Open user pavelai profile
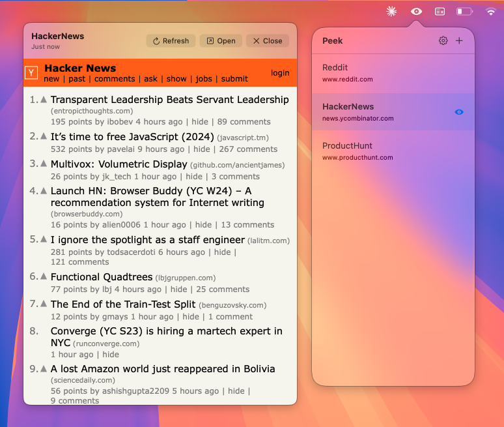504x427 pixels. [x=121, y=149]
